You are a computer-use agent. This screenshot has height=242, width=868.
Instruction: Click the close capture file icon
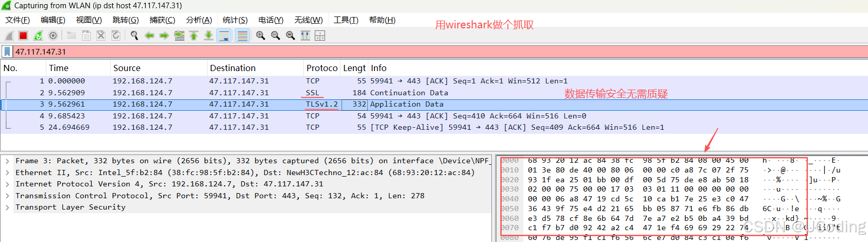tap(101, 36)
